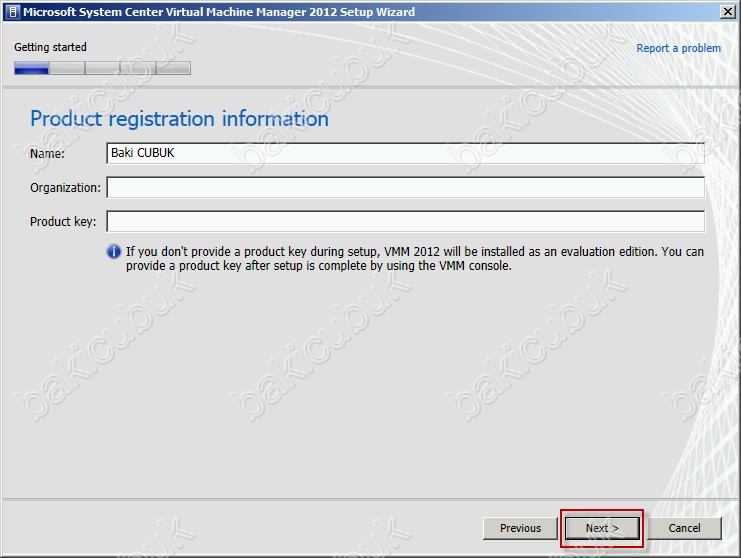Click the Product registration information heading
This screenshot has height=558, width=741.
179,119
